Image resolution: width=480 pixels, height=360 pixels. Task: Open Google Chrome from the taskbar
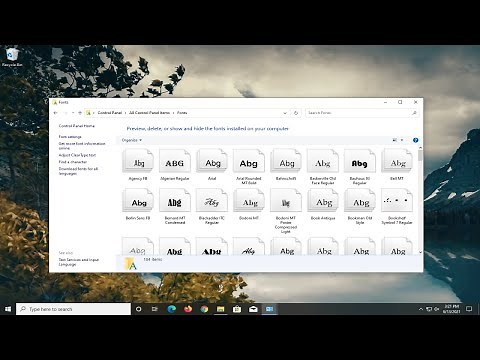pos(204,309)
